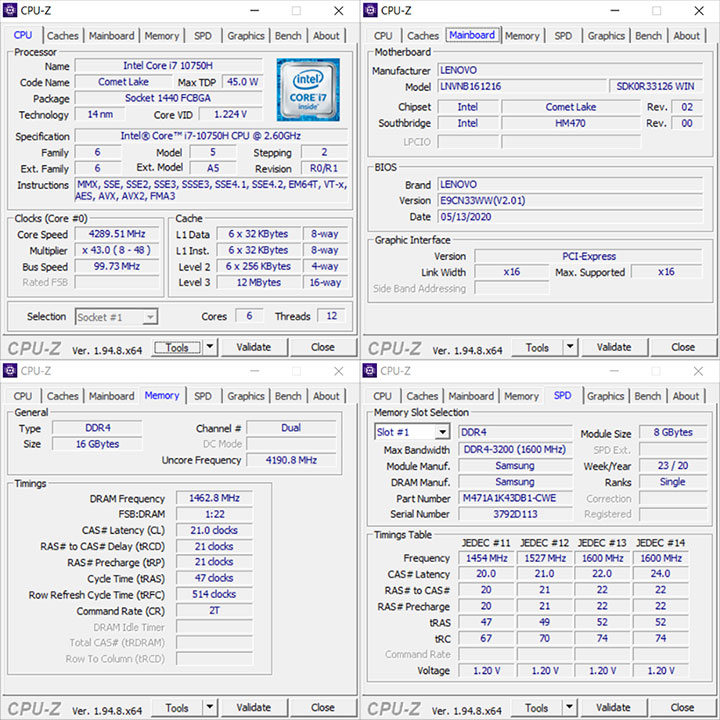Click the motherboard Model field LNVNB161216

point(522,86)
